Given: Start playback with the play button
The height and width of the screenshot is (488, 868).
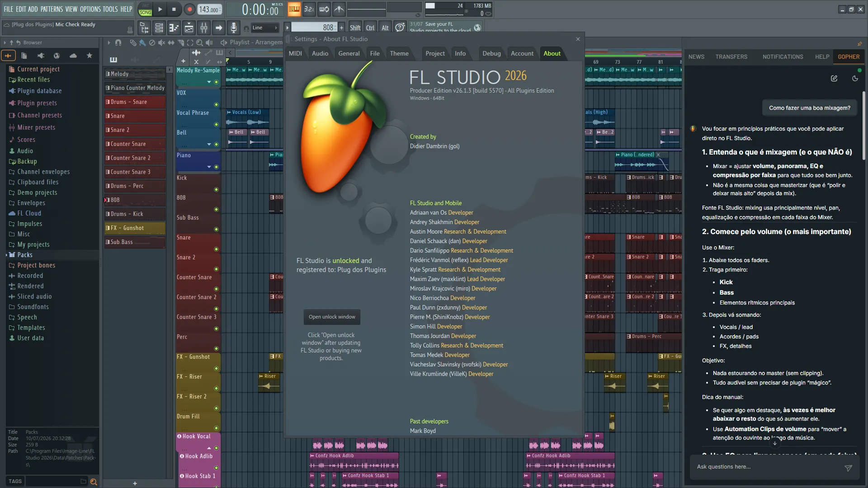Looking at the screenshot, I should click(160, 9).
